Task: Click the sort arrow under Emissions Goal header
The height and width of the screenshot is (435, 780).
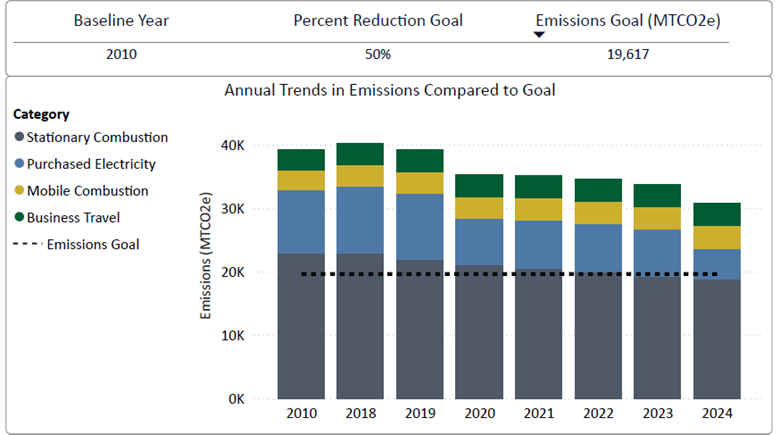Action: tap(539, 34)
